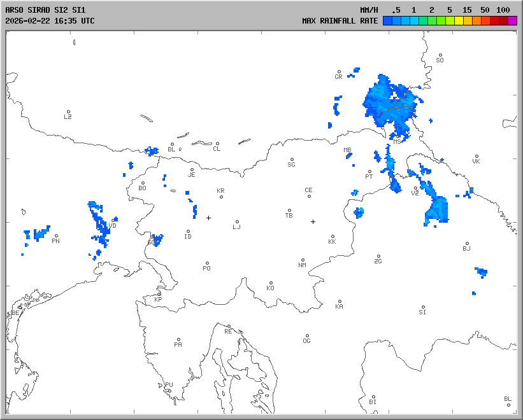Click the crosshair marker west of LJ

click(208, 218)
